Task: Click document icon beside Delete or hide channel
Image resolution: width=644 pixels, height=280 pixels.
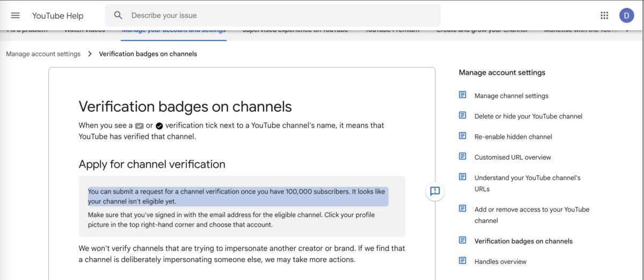Action: click(463, 116)
